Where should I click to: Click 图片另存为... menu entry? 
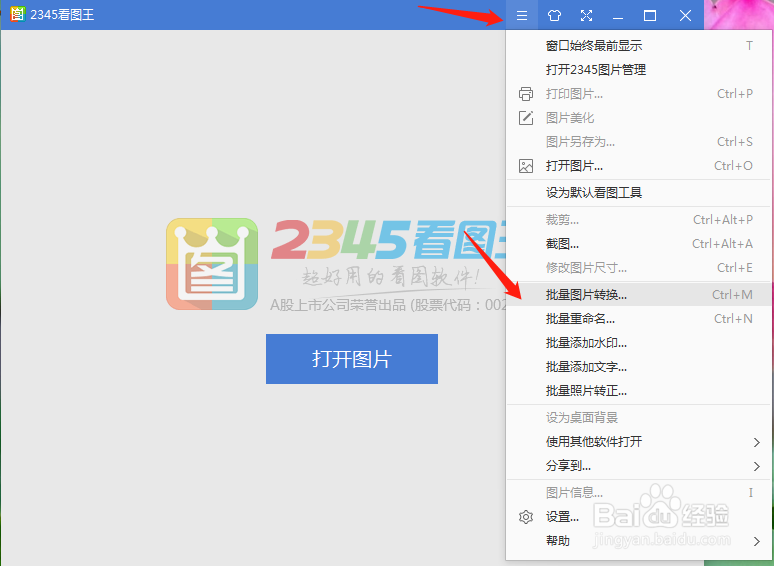639,142
